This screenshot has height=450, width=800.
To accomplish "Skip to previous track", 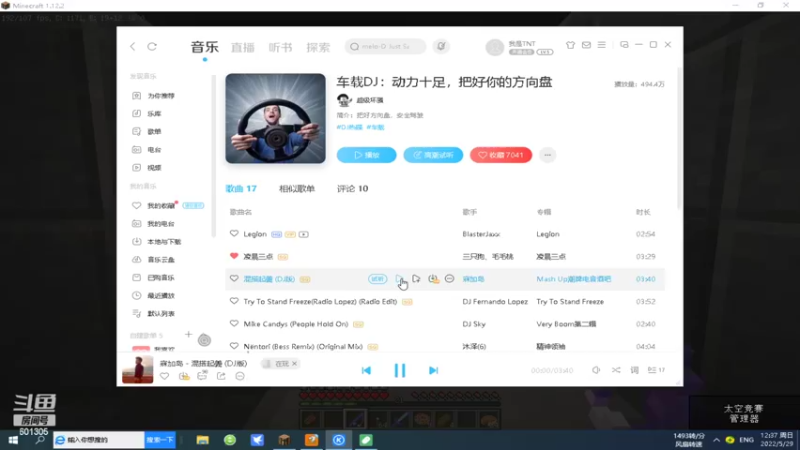I will tap(366, 370).
